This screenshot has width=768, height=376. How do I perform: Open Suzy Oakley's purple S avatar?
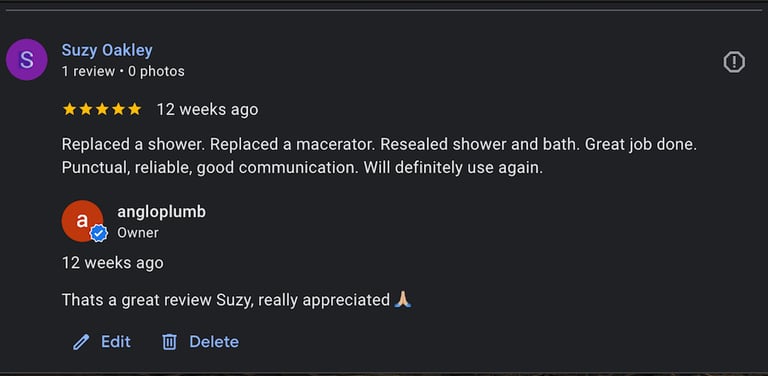point(26,60)
